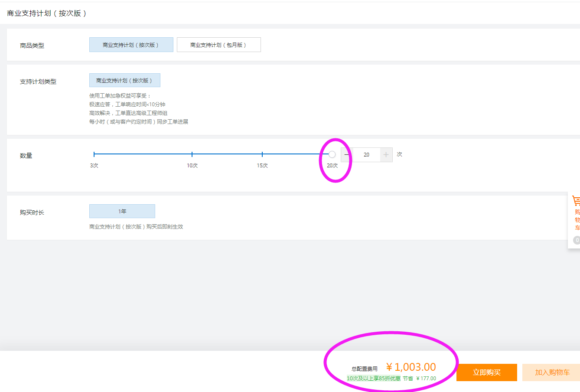Image resolution: width=580 pixels, height=392 pixels.
Task: Select the 1年 purchase duration
Action: [122, 211]
